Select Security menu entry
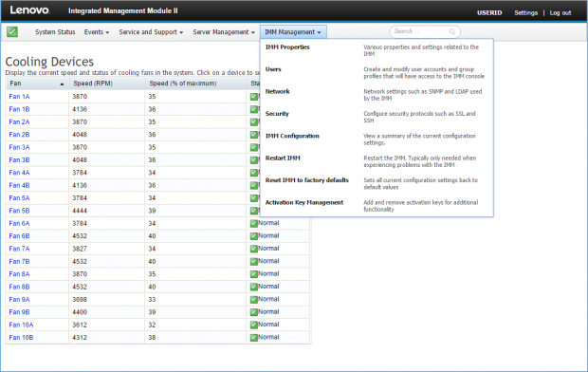 (277, 114)
